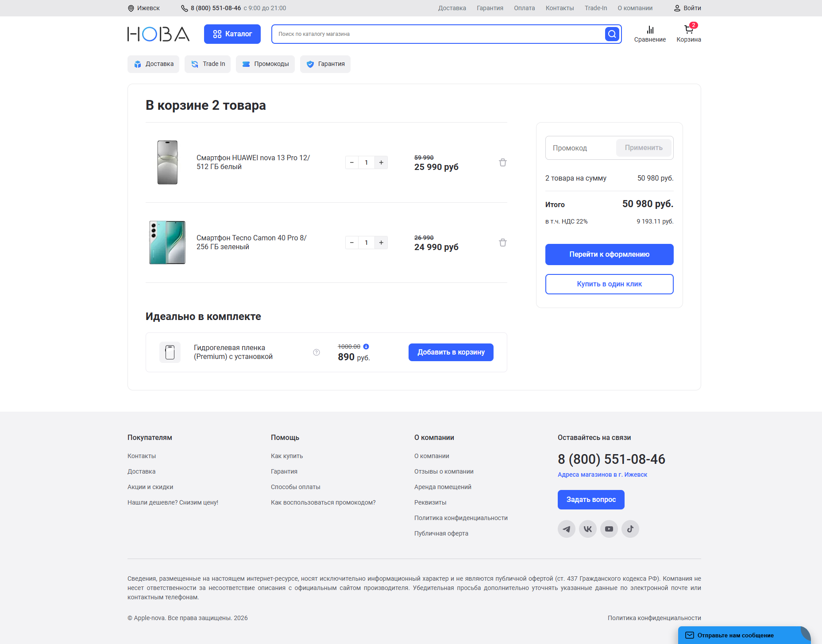822x644 pixels.
Task: Open Нашли дешевле? Снизим цену! link
Action: [173, 502]
